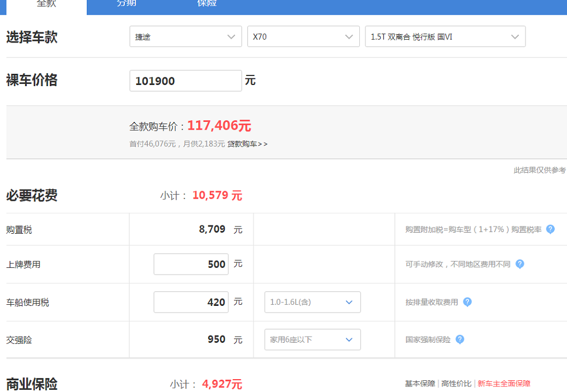Image resolution: width=567 pixels, height=392 pixels.
Task: Click the 上牌费用 row label
Action: pyautogui.click(x=23, y=265)
